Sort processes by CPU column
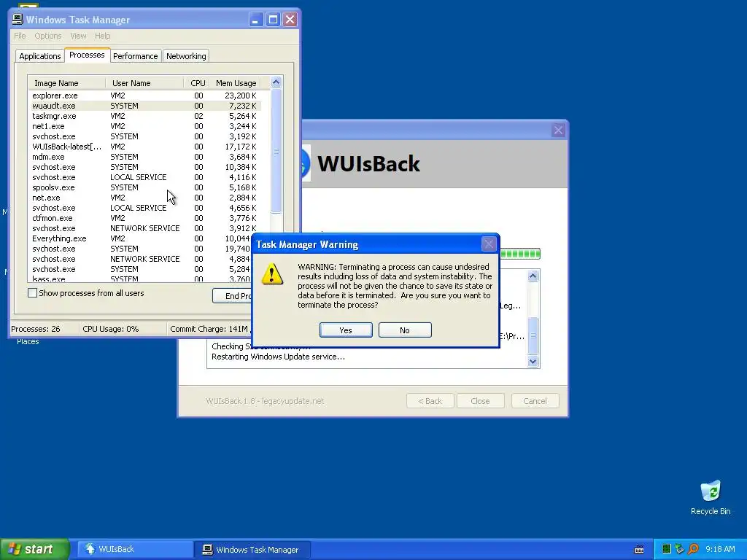747x560 pixels. (x=197, y=83)
